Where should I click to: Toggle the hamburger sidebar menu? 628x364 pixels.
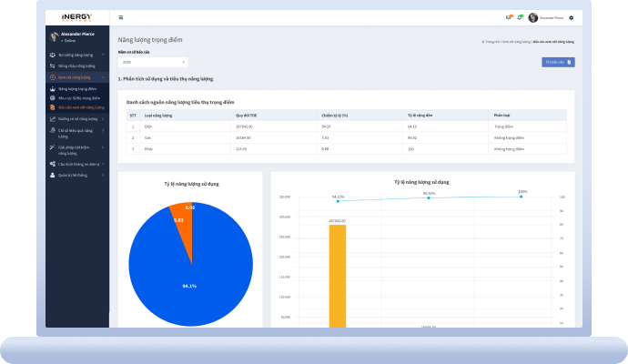[121, 17]
